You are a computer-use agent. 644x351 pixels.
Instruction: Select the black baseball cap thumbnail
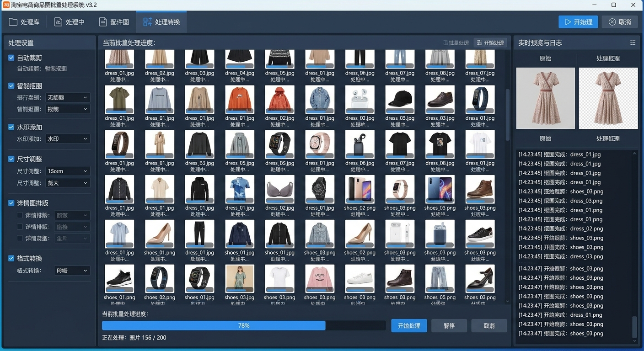click(399, 100)
